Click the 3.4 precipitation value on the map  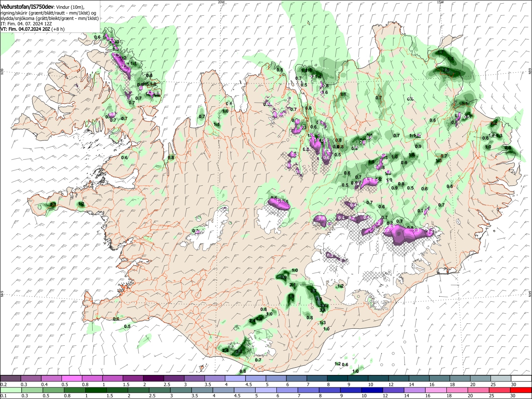[323, 310]
